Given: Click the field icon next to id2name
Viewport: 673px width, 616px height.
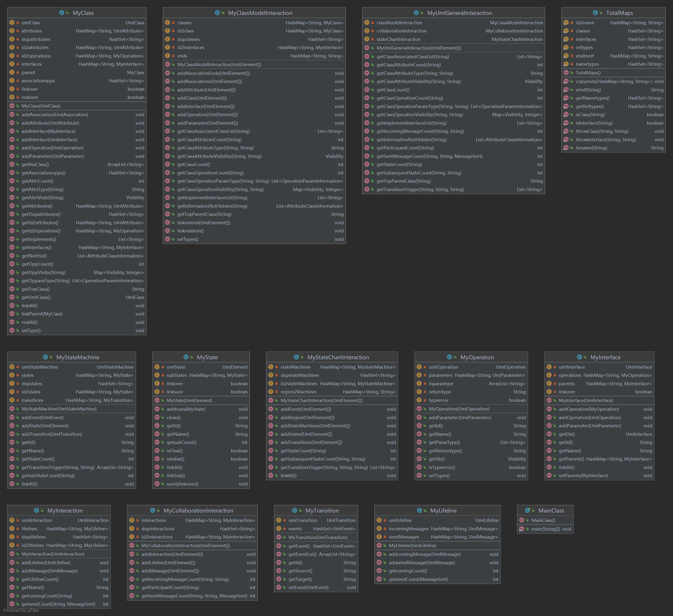Looking at the screenshot, I should click(x=566, y=23).
